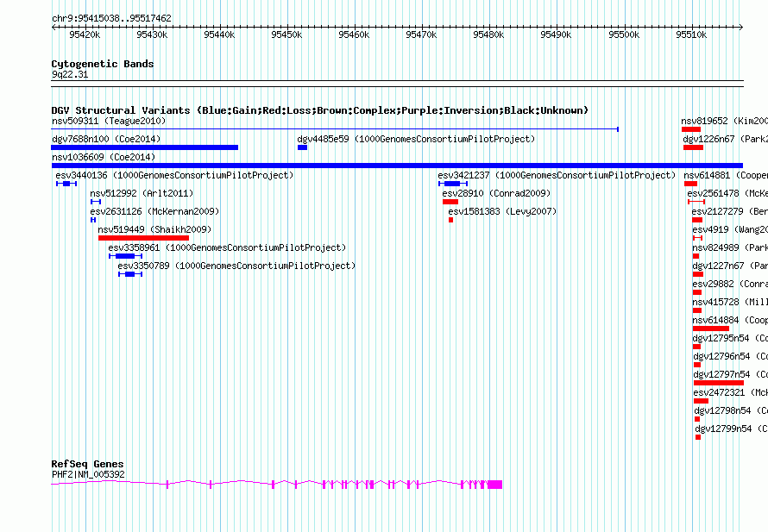This screenshot has width=768, height=532.
Task: Open dgv12798n54 variant label
Action: click(x=731, y=410)
